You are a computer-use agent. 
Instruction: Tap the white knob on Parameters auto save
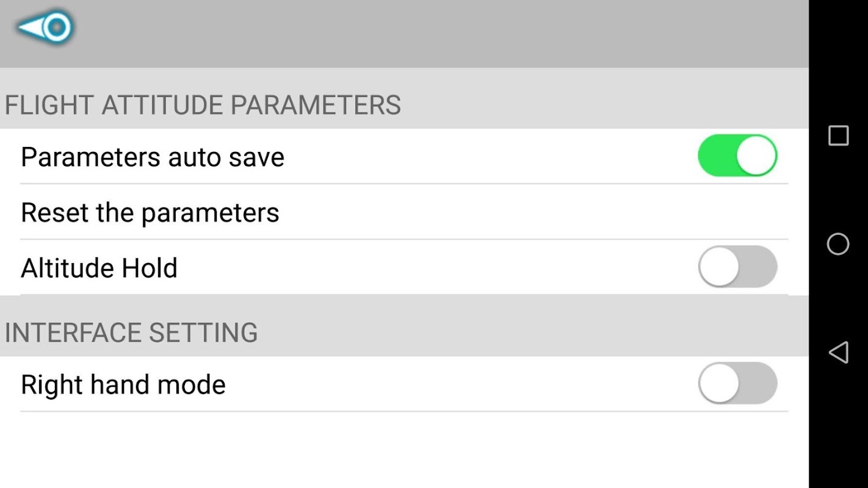pos(756,156)
